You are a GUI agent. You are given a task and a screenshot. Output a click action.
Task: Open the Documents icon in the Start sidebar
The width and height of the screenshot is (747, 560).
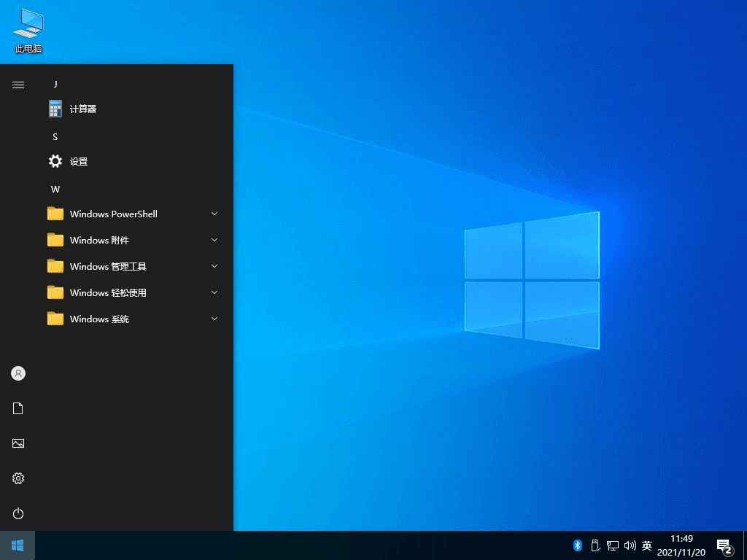click(x=18, y=408)
